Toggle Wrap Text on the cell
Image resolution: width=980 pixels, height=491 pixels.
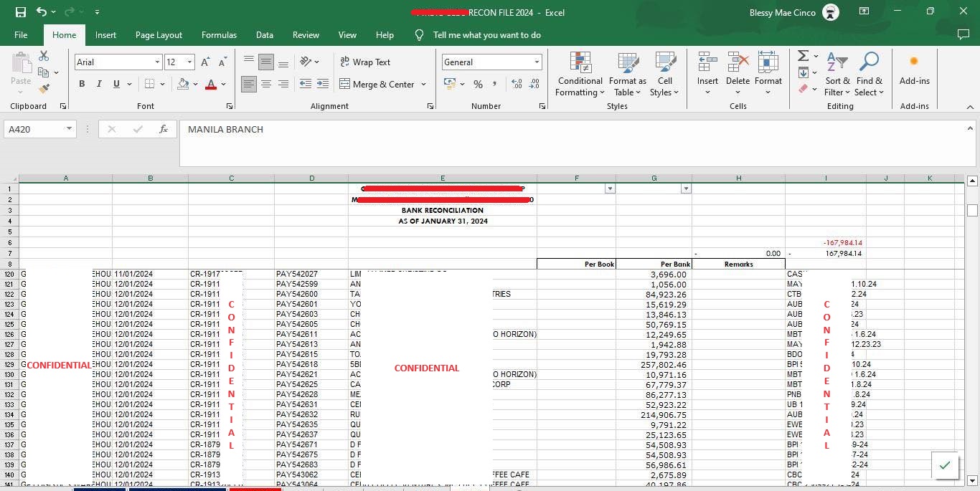click(365, 62)
